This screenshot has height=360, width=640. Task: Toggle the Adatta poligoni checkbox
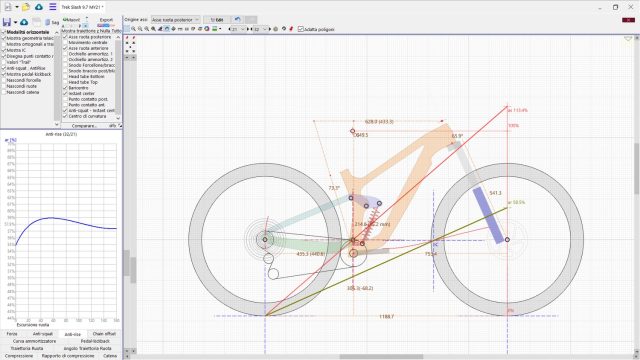(x=301, y=29)
